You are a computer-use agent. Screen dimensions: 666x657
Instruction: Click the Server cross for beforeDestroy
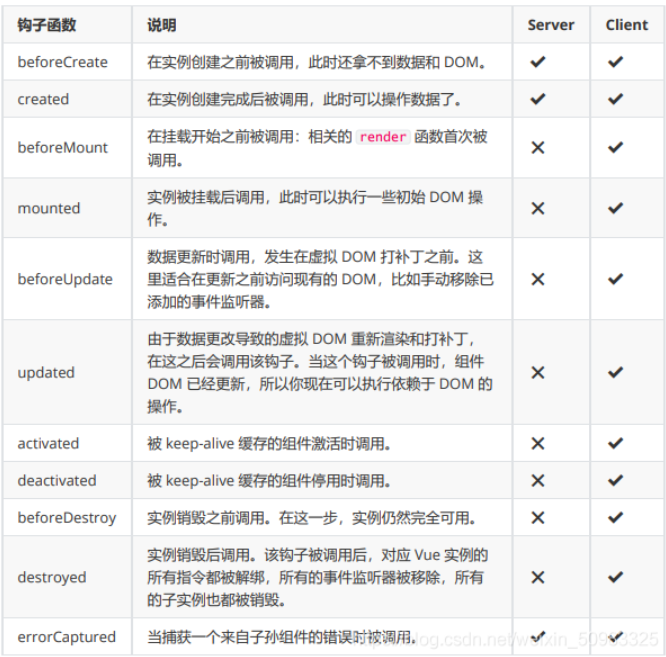(x=538, y=518)
